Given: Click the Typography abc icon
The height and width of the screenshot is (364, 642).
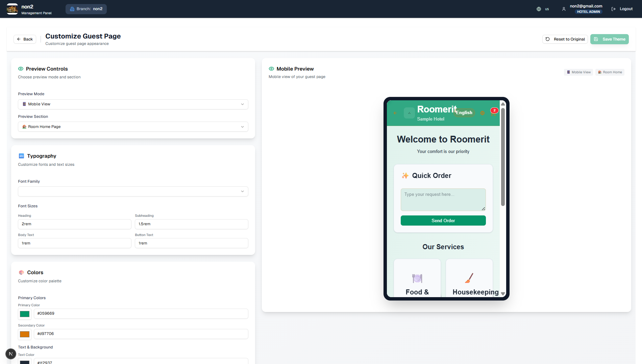Looking at the screenshot, I should pos(21,156).
